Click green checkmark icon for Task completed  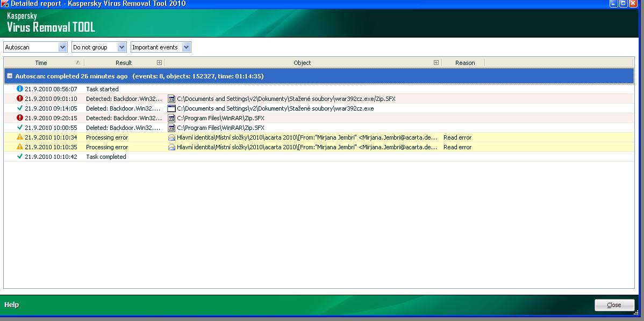[20, 157]
